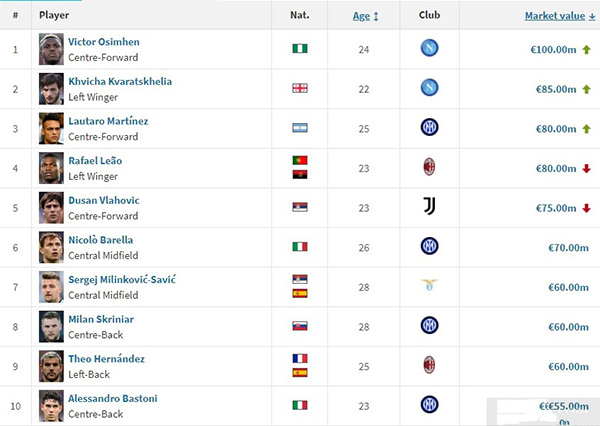Click Osimhen's €100.00m market value
600x426 pixels.
553,49
